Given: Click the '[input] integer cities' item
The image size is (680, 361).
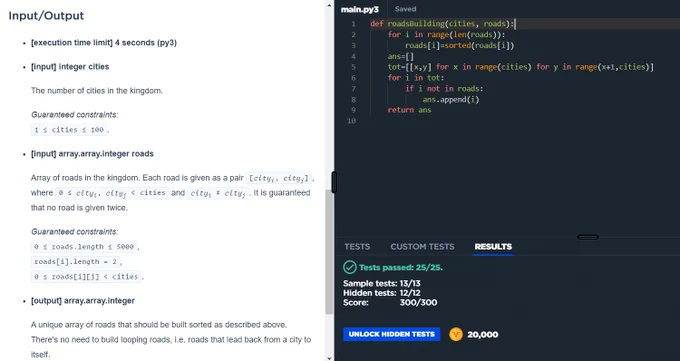Looking at the screenshot, I should coord(70,66).
